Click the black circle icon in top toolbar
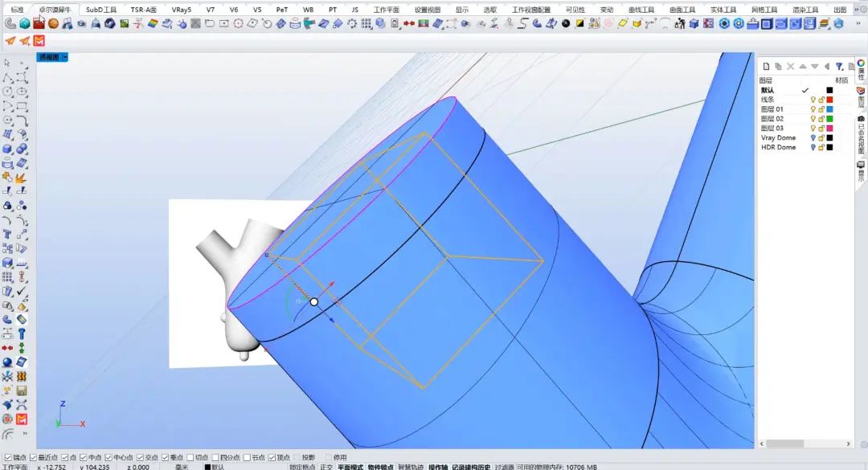The height and width of the screenshot is (470, 868). (x=567, y=23)
